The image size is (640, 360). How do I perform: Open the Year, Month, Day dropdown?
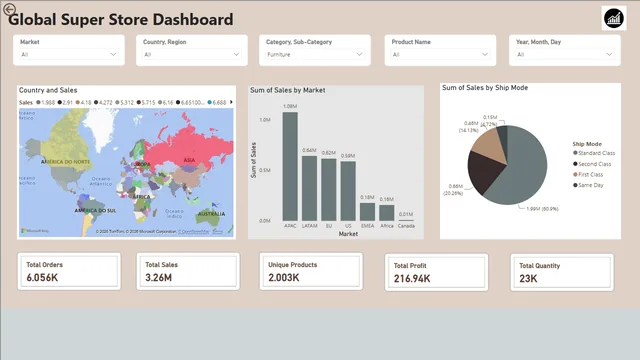pos(564,54)
